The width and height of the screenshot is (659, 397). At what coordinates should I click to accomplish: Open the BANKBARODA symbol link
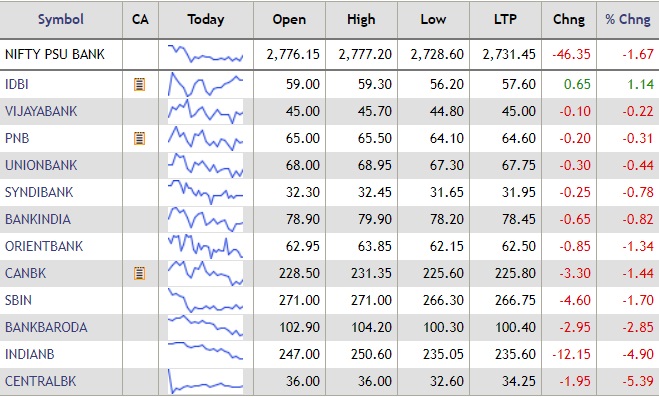point(46,327)
